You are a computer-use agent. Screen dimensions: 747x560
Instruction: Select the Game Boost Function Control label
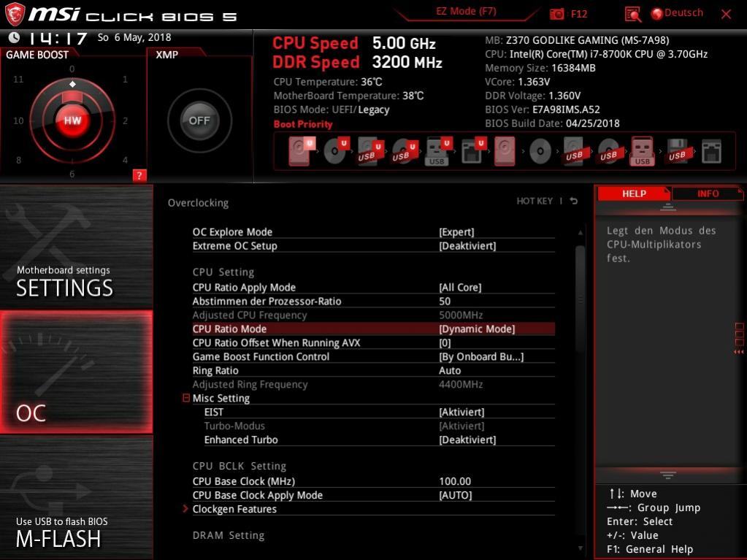point(261,356)
